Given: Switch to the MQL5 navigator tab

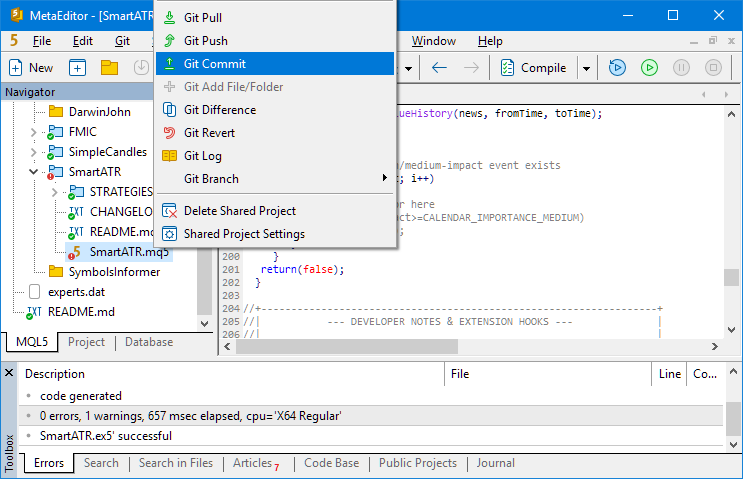Looking at the screenshot, I should pyautogui.click(x=32, y=342).
